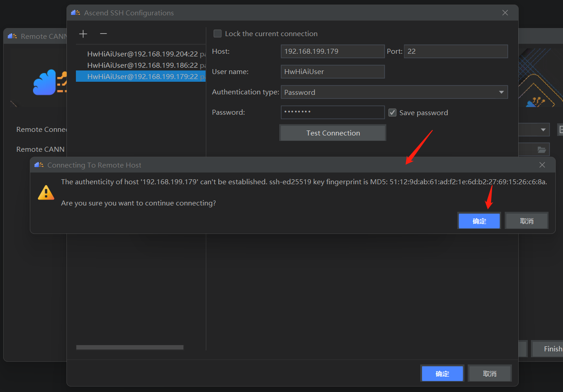Click 取消 at bottom of SSH Configurations

point(490,373)
